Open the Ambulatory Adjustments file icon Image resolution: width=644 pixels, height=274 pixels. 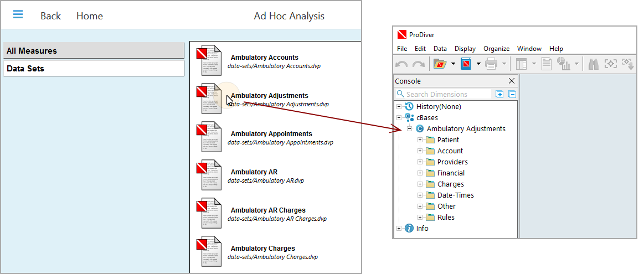(209, 99)
